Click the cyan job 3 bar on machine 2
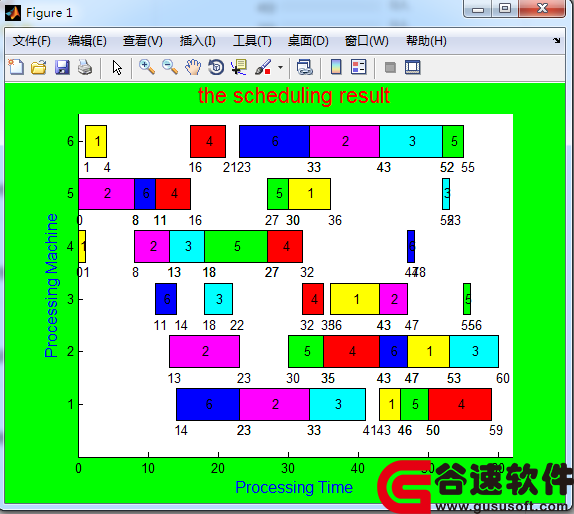 (x=474, y=351)
